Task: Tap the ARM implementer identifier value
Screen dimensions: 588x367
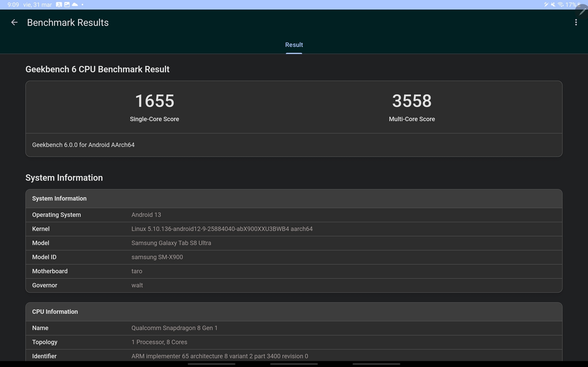Action: [220, 356]
